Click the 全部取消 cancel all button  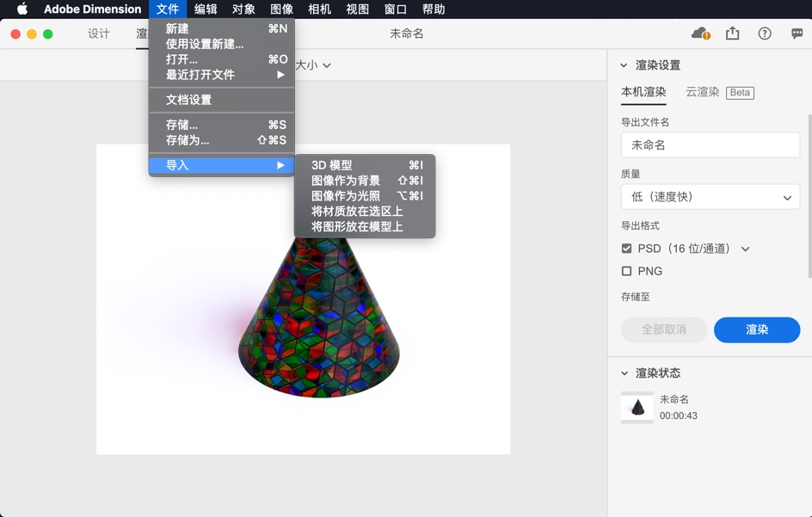[663, 329]
